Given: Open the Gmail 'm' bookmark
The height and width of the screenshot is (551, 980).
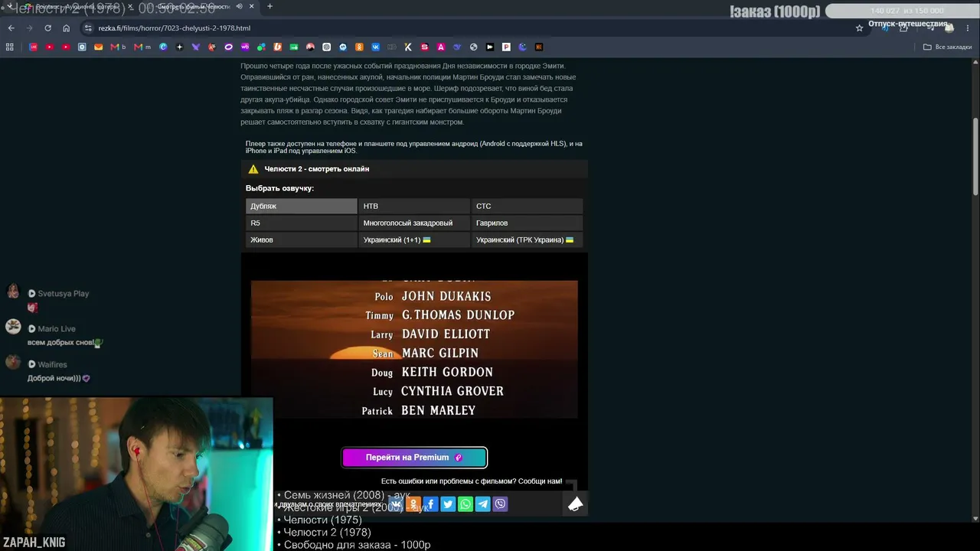Looking at the screenshot, I should point(142,47).
